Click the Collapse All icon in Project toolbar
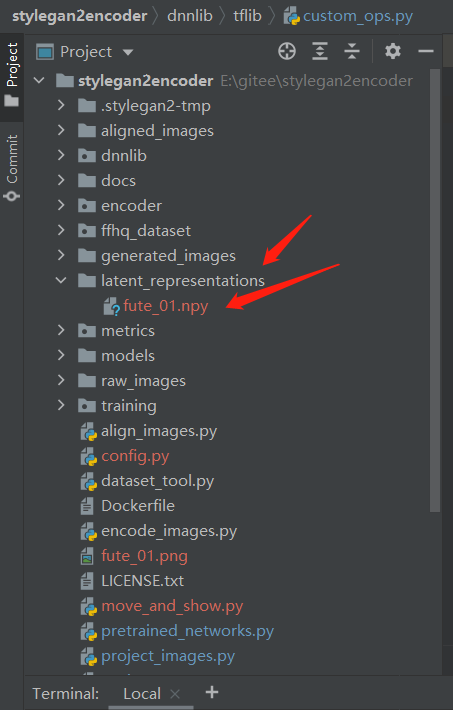The height and width of the screenshot is (710, 453). point(352,51)
